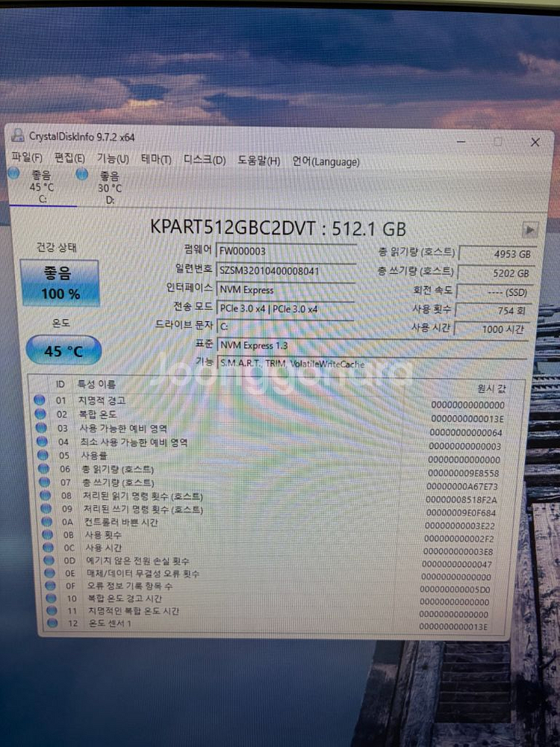Click the status dot for 01 치명적 경고
Screen dimensions: 560x747
tap(40, 400)
